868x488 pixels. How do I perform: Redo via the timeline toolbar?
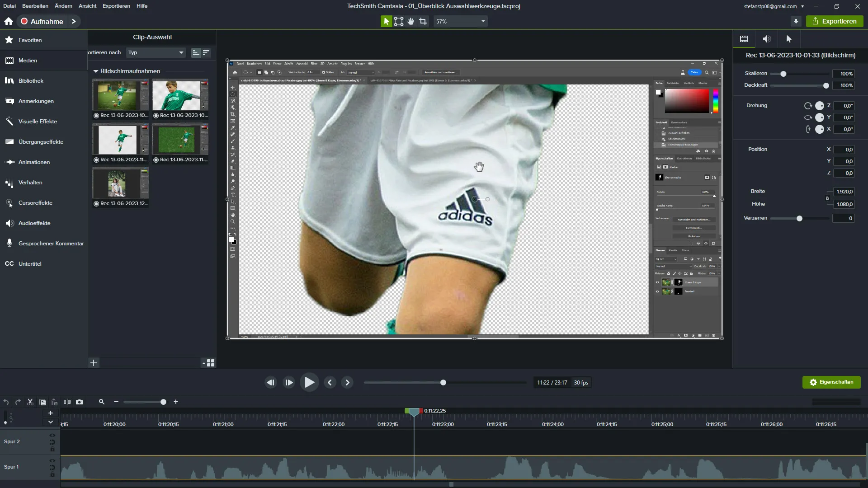(x=18, y=402)
